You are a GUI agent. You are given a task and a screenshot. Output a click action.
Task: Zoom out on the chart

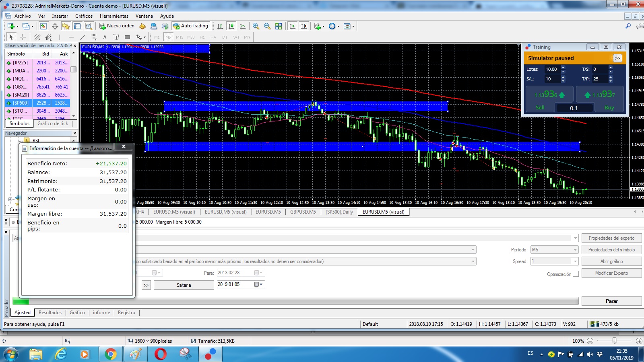click(x=267, y=26)
